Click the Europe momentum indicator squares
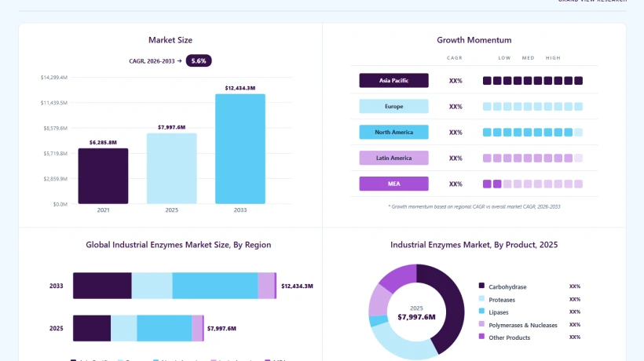Image resolution: width=644 pixels, height=361 pixels. click(x=532, y=107)
